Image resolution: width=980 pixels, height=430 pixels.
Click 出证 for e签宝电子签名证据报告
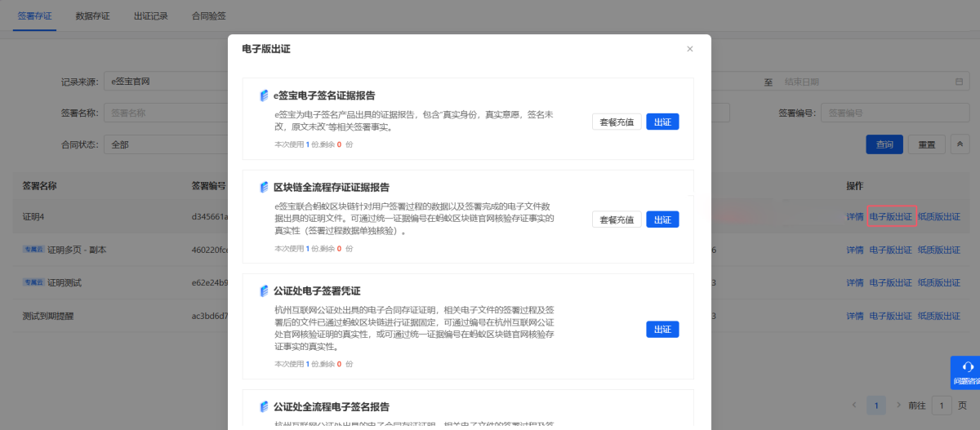(x=662, y=122)
